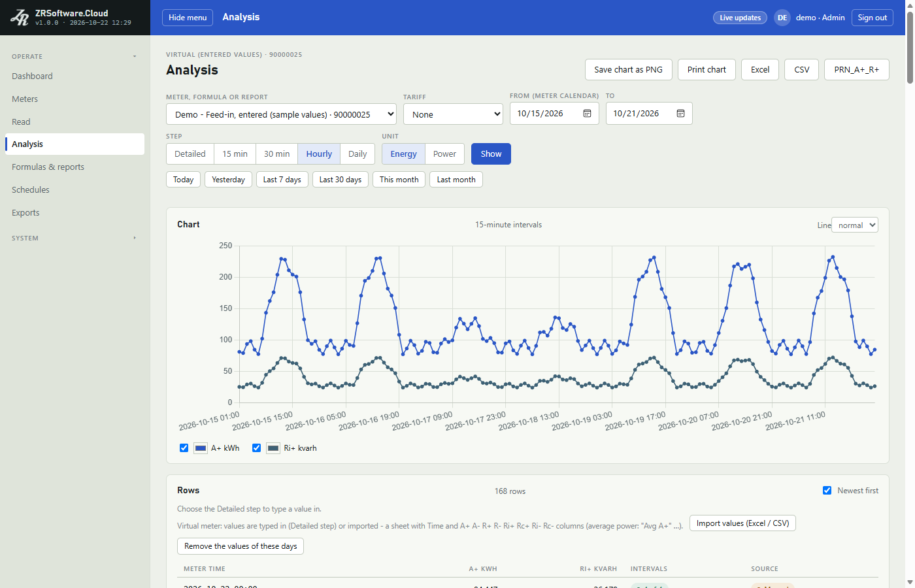This screenshot has width=915, height=588.
Task: Click the PRN_A+_R+ export button
Action: [857, 70]
